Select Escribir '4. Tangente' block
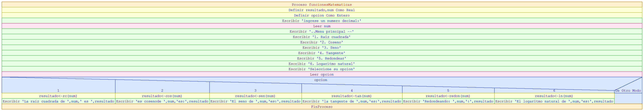Screen dimensions: 644x111 [x=322, y=53]
